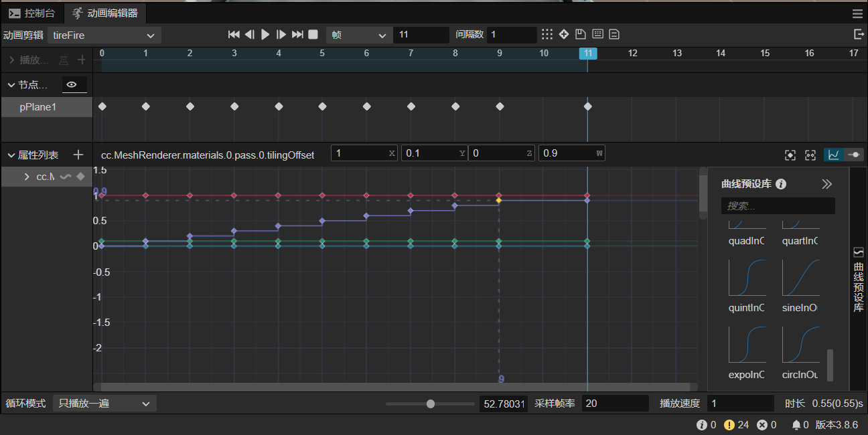Click the sample frame rate input field
Screen dimensions: 868x435
(614, 404)
